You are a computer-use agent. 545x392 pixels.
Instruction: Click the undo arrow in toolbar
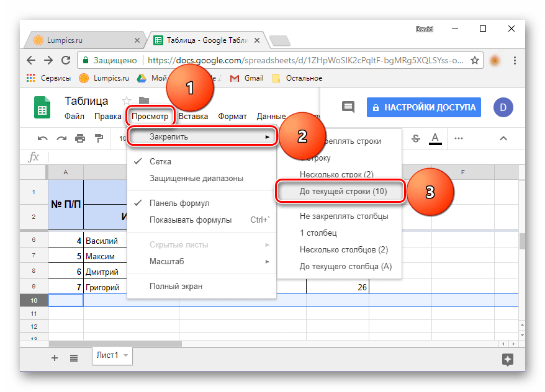(43, 138)
